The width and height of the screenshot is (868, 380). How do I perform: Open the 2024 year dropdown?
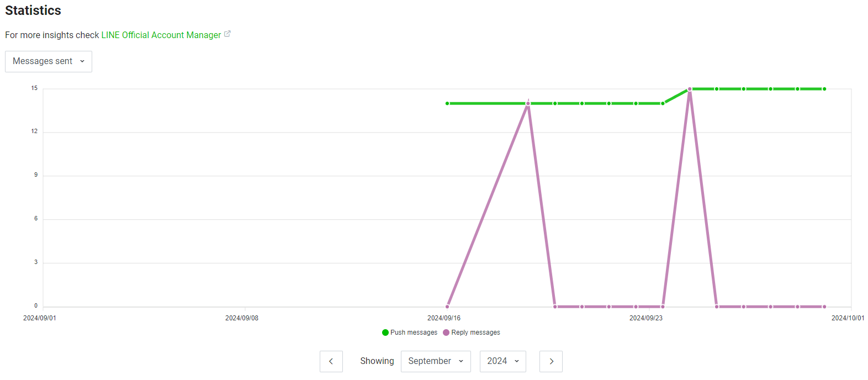coord(502,361)
